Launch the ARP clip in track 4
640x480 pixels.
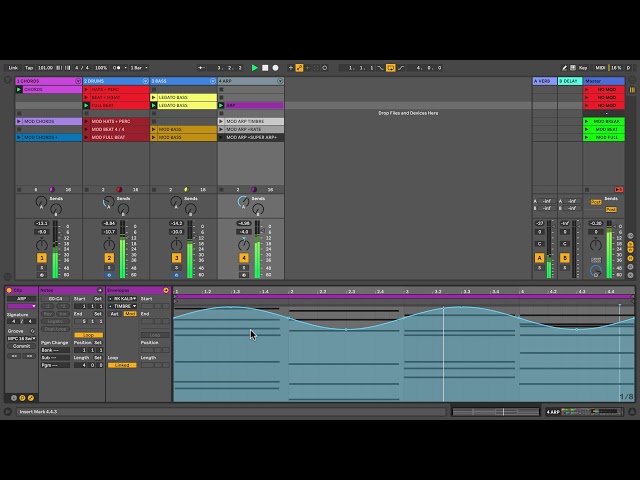(221, 105)
